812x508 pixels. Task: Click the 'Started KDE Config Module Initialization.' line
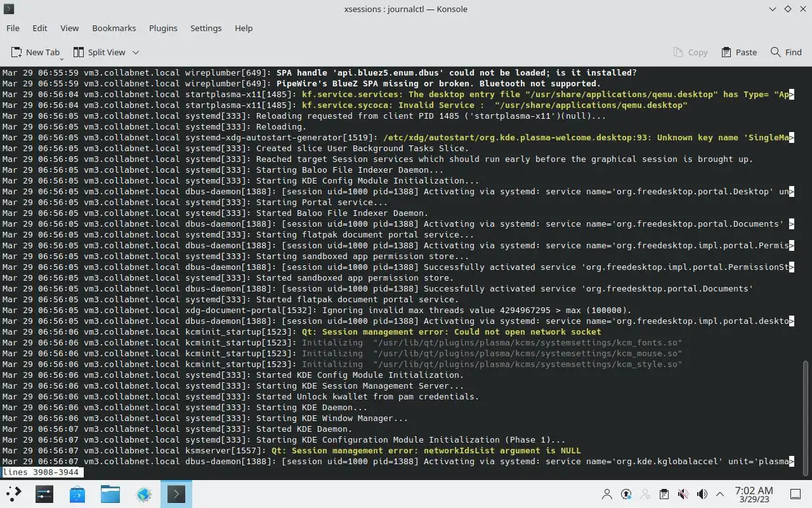click(233, 375)
